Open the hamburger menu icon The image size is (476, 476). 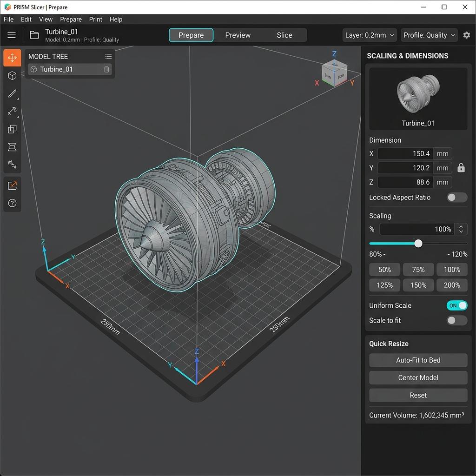[12, 35]
